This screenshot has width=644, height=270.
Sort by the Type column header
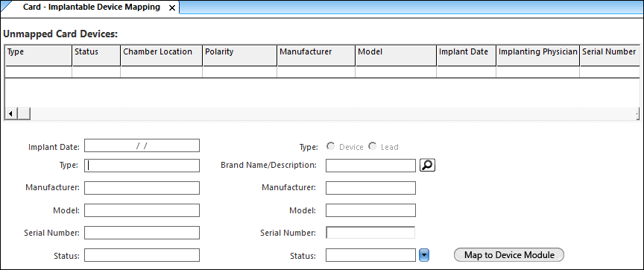tap(39, 55)
